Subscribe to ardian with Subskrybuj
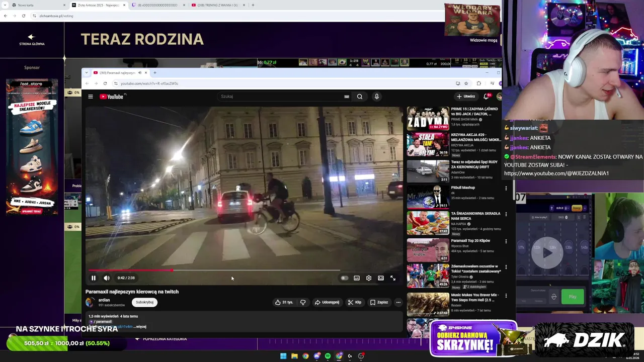The height and width of the screenshot is (362, 644). point(144,302)
